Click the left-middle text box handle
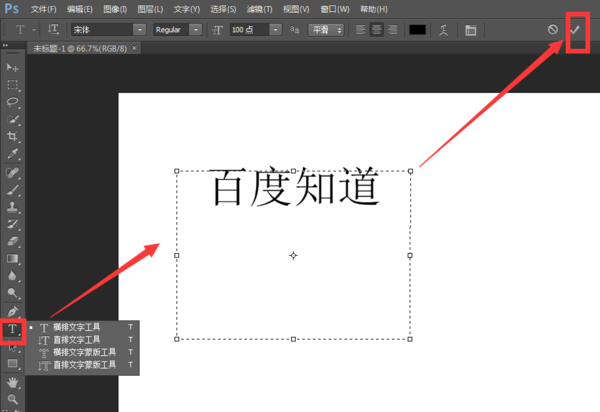This screenshot has width=600, height=412. (x=177, y=255)
